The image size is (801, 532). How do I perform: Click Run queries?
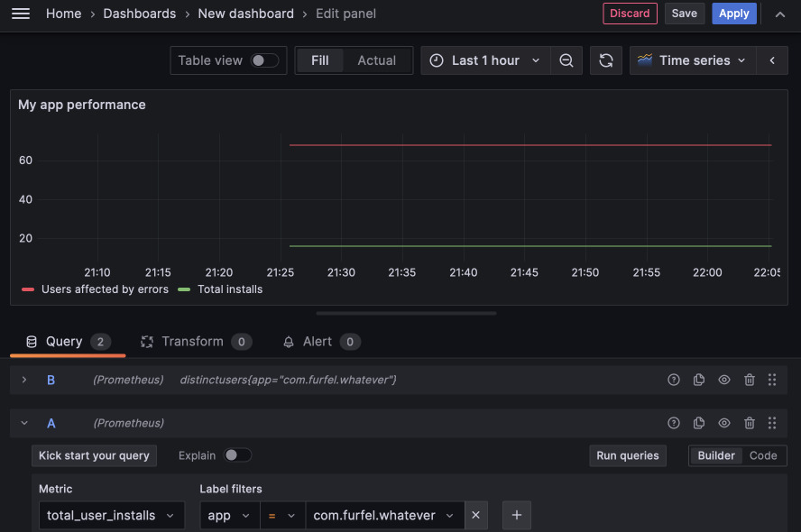(628, 455)
